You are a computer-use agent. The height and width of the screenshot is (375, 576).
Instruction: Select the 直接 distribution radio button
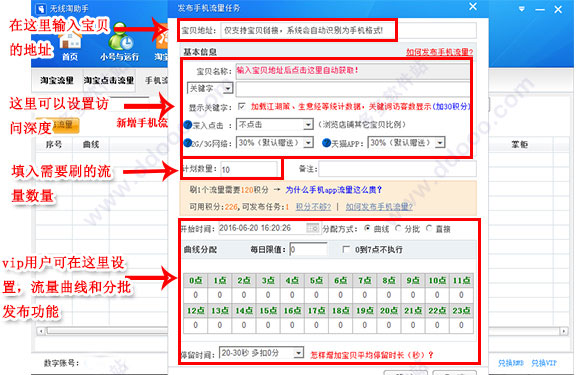[x=429, y=228]
